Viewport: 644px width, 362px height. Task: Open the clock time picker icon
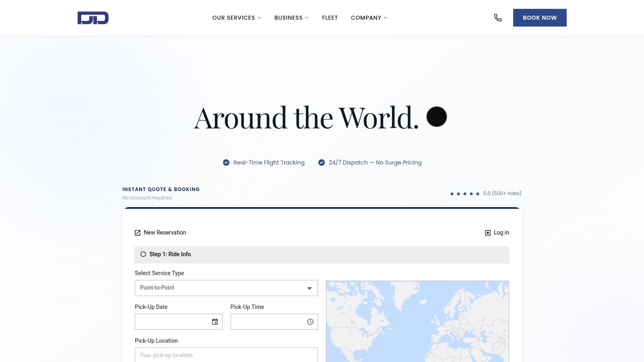coord(310,322)
